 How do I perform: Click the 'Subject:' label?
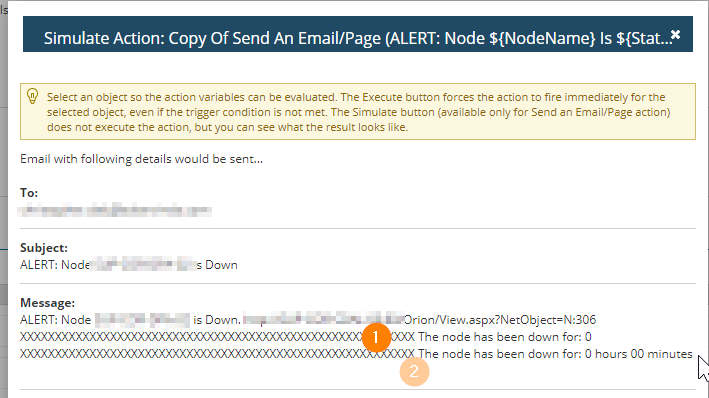click(x=44, y=248)
